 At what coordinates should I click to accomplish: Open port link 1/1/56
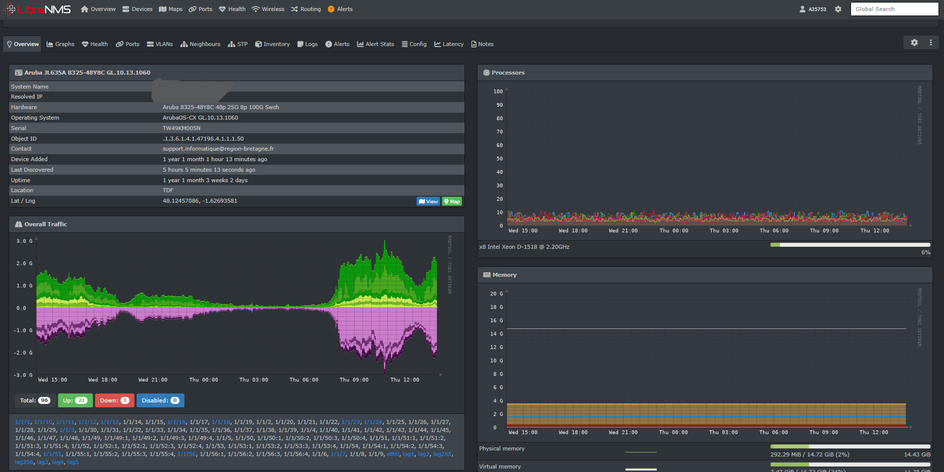(x=187, y=454)
